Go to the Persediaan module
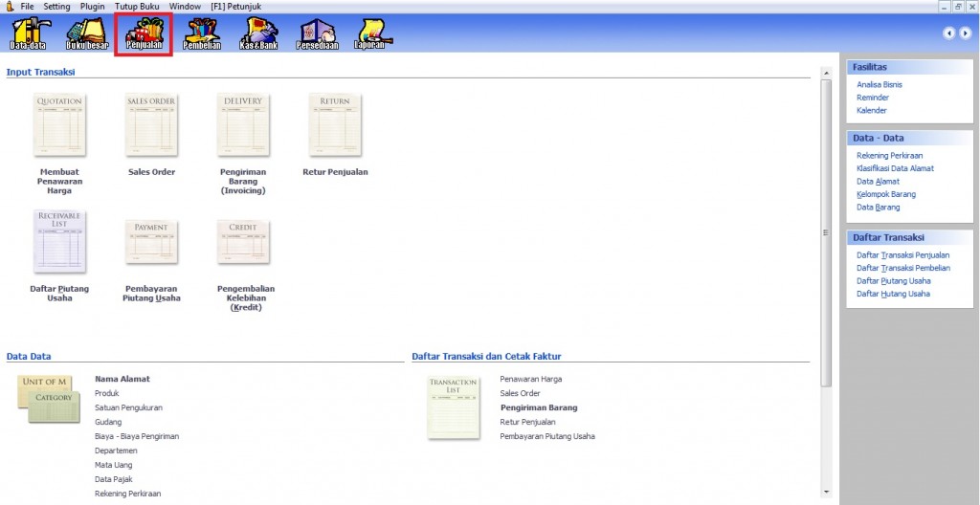 (318, 33)
